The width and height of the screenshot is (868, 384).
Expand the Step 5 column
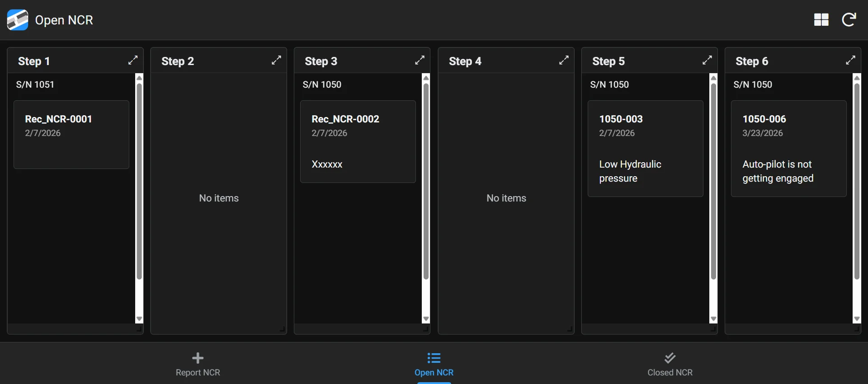click(707, 60)
